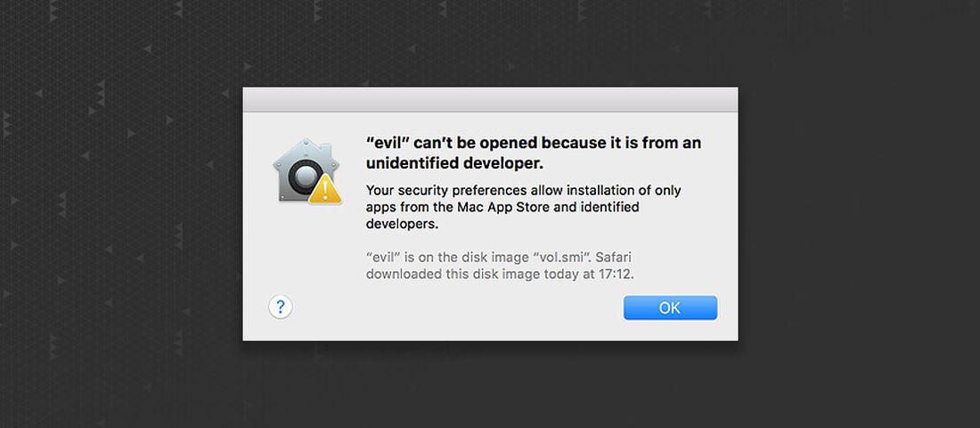This screenshot has height=428, width=980.
Task: Open help via the question mark button
Action: pos(280,308)
